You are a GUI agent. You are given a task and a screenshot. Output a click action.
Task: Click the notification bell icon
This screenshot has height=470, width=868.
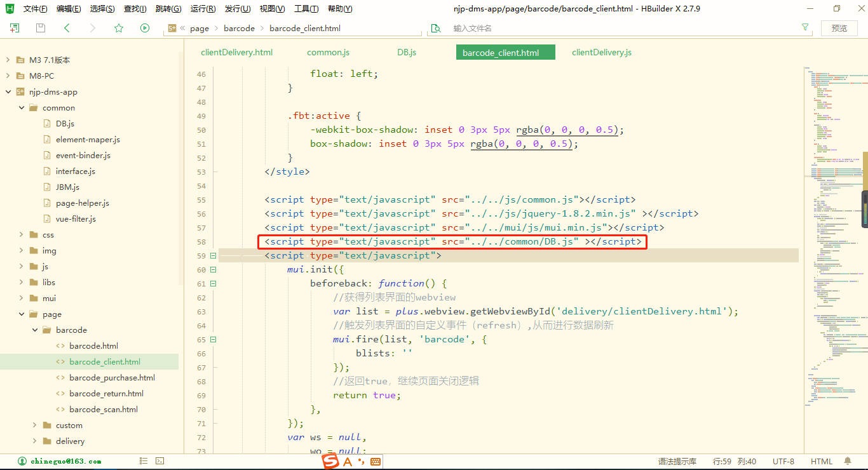[x=848, y=461]
